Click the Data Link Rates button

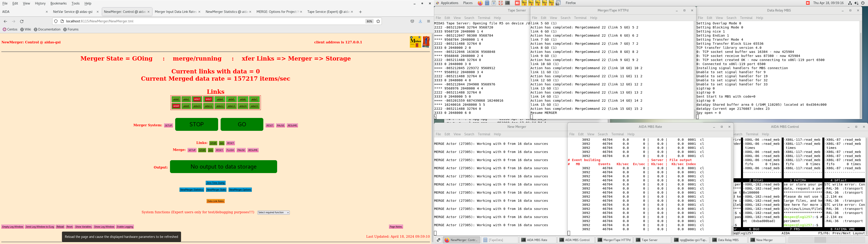(215, 201)
